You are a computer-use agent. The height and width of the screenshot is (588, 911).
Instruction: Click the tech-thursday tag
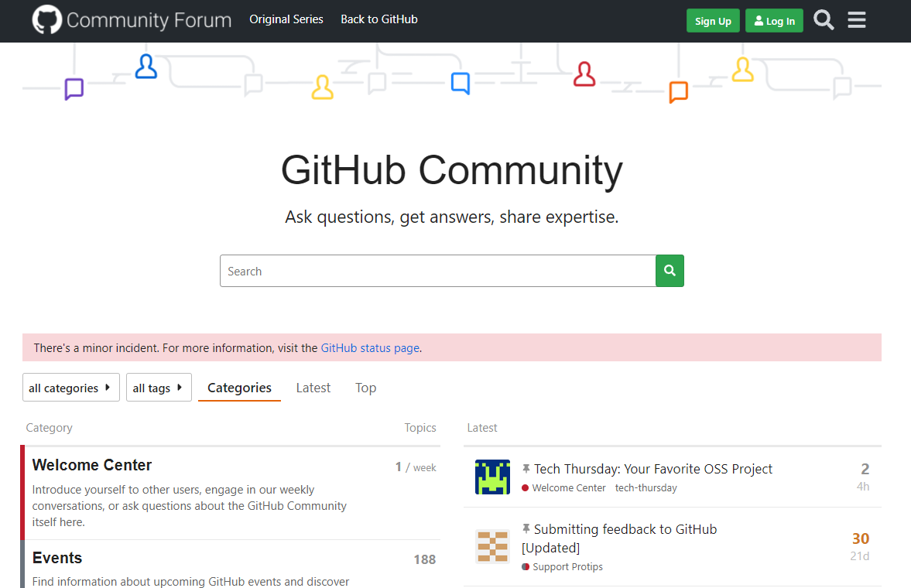[646, 488]
